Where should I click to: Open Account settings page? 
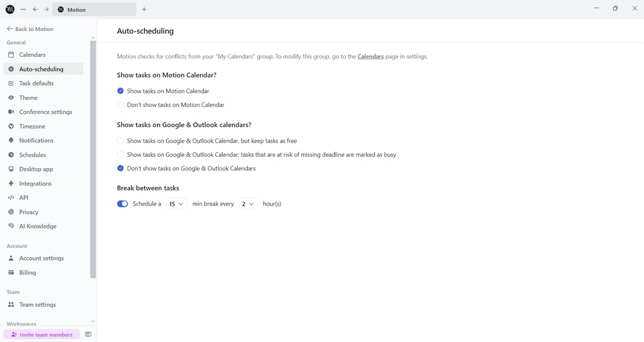[43, 258]
